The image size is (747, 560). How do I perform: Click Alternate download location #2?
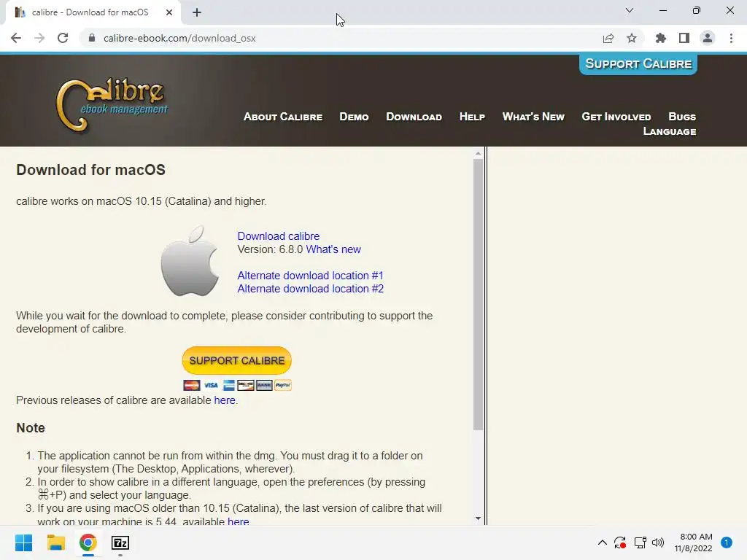[310, 289]
